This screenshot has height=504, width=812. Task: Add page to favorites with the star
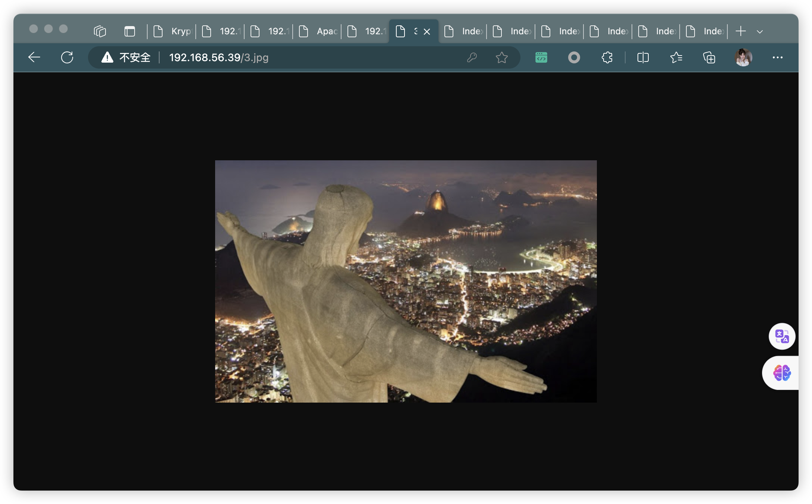tap(502, 57)
